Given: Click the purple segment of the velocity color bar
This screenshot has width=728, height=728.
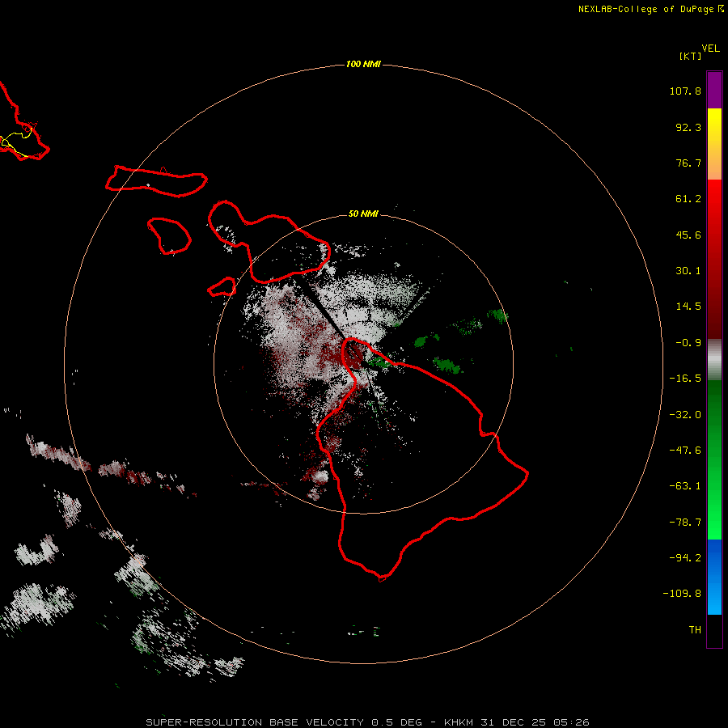Looking at the screenshot, I should (714, 90).
